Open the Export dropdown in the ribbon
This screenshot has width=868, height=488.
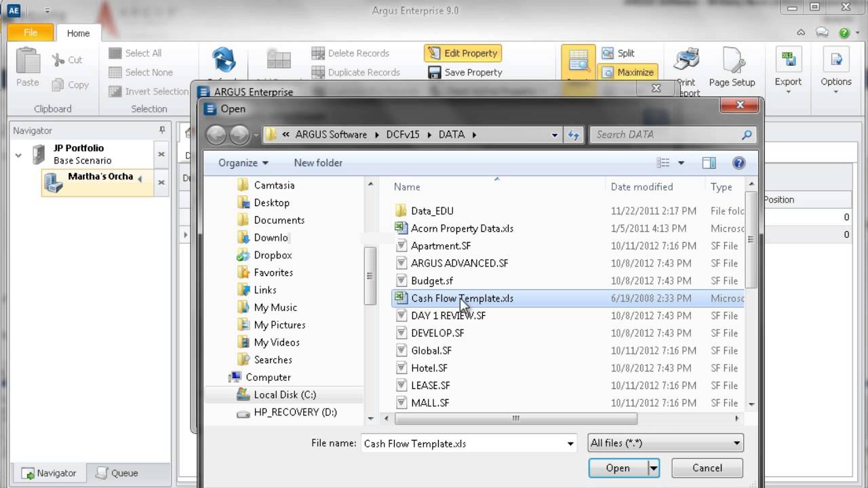pyautogui.click(x=788, y=70)
